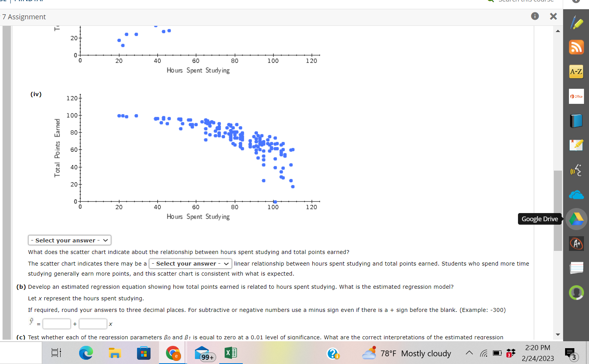Open the A+ grade app
The image size is (589, 364).
tap(576, 244)
